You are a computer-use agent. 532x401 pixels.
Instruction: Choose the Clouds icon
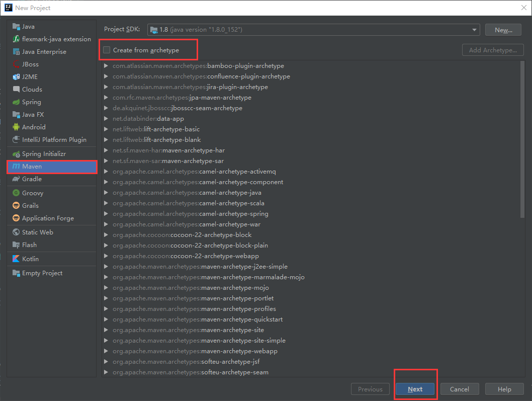(x=16, y=89)
